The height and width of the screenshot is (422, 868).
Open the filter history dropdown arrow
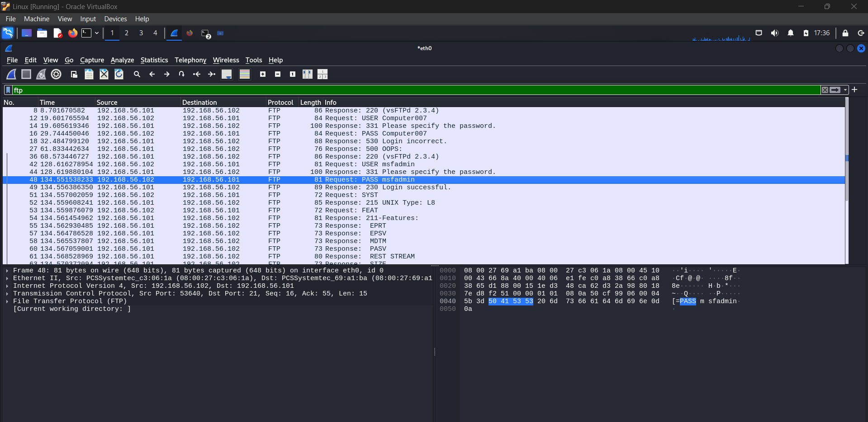[845, 90]
